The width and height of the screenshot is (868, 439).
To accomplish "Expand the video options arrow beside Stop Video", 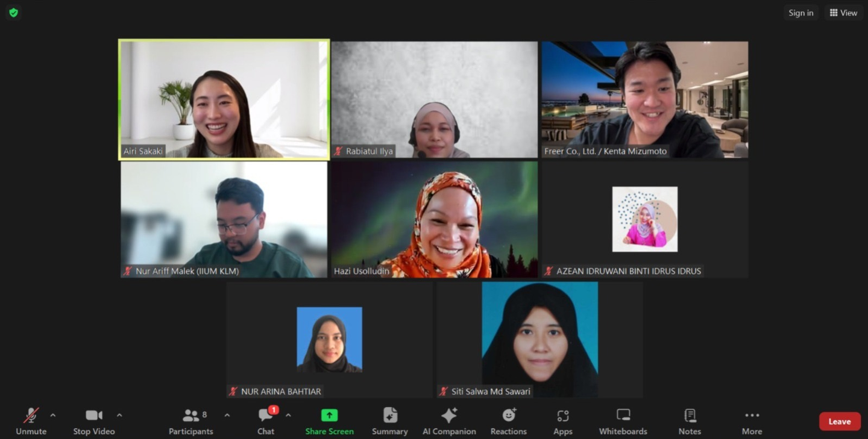I will coord(119,415).
